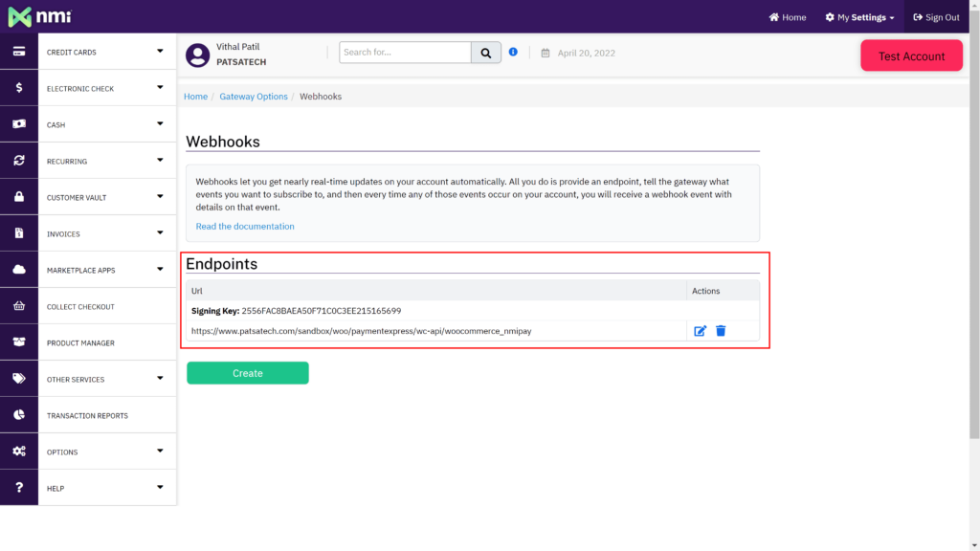
Task: Expand the Marketplace Apps arrow
Action: (x=160, y=270)
